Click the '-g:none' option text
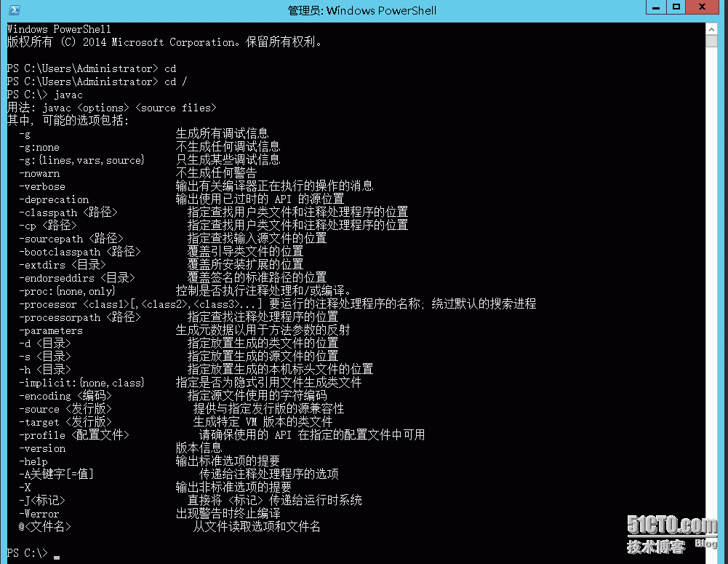This screenshot has height=564, width=728. [x=39, y=147]
